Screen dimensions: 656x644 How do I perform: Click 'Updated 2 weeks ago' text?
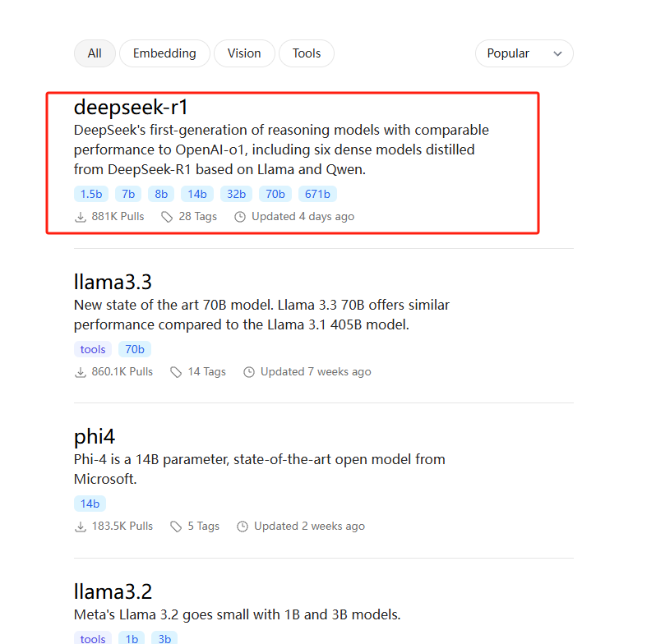pyautogui.click(x=310, y=526)
